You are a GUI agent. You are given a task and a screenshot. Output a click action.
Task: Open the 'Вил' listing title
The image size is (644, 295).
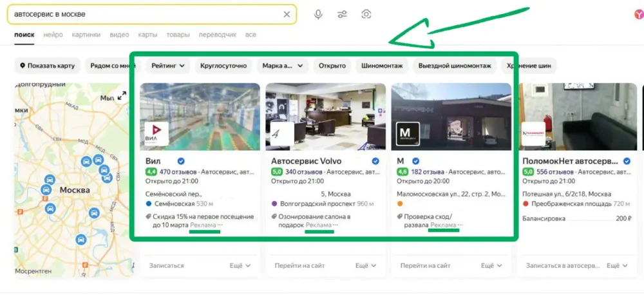coord(153,161)
